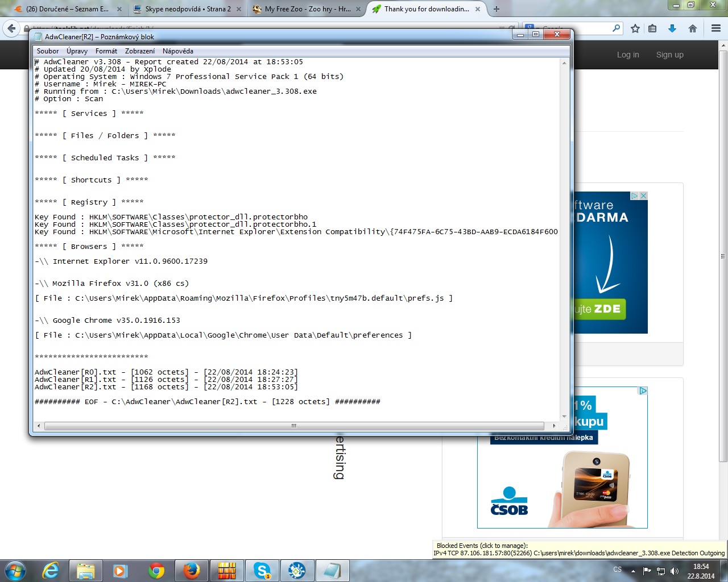Image resolution: width=728 pixels, height=582 pixels.
Task: Click the '[ Registry ]' section heading
Action: [x=89, y=202]
